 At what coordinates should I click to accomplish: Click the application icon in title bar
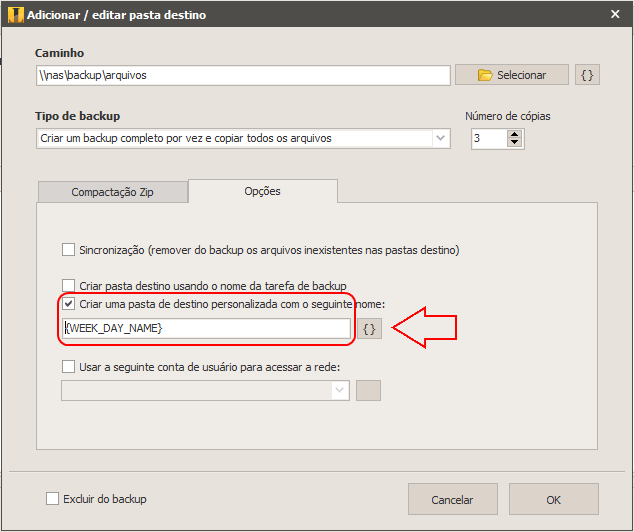(x=15, y=15)
